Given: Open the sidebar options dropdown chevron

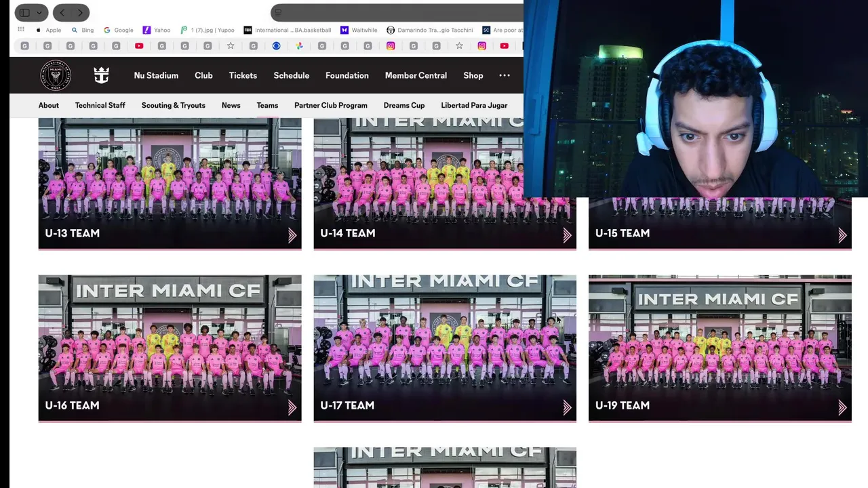Looking at the screenshot, I should pyautogui.click(x=39, y=12).
